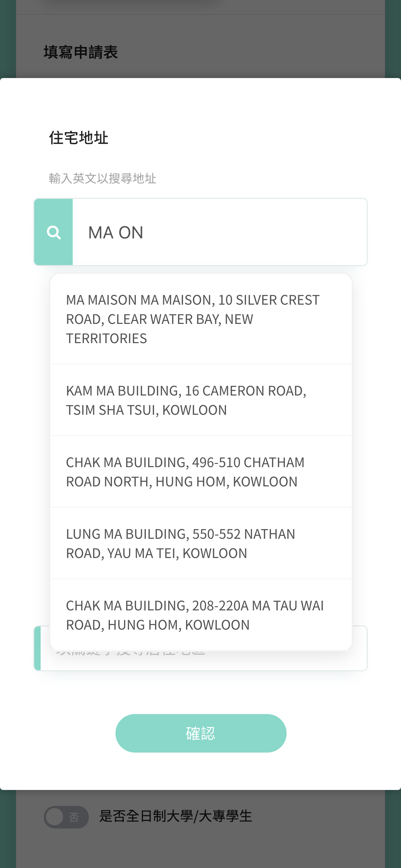Image resolution: width=401 pixels, height=868 pixels.
Task: Click the 住宅地址 dialog heading
Action: pos(79,138)
